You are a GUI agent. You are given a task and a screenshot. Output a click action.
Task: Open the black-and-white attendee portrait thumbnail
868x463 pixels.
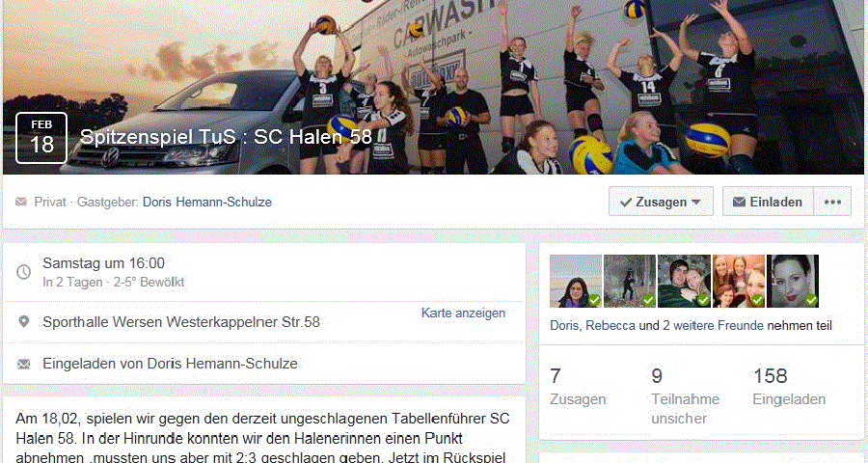pyautogui.click(x=793, y=281)
